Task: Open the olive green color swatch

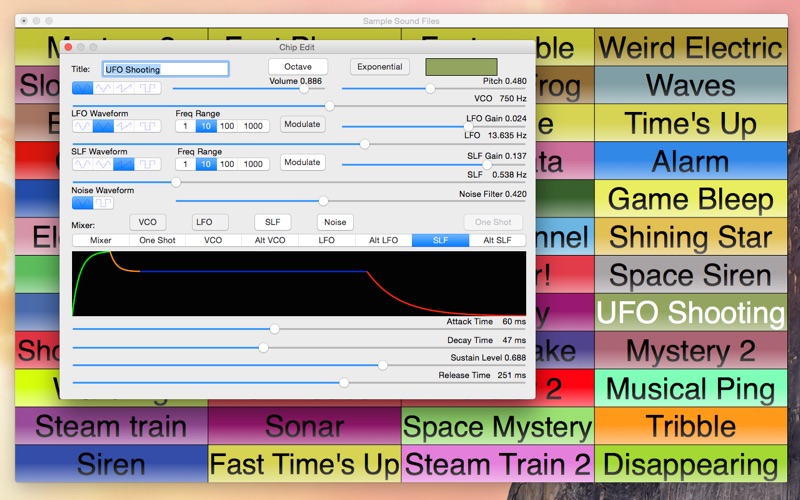Action: point(461,67)
